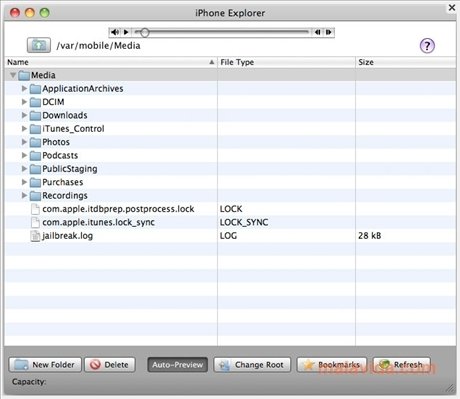Click the LOG file type cell
Viewport: 460px width, 399px height.
pyautogui.click(x=228, y=236)
